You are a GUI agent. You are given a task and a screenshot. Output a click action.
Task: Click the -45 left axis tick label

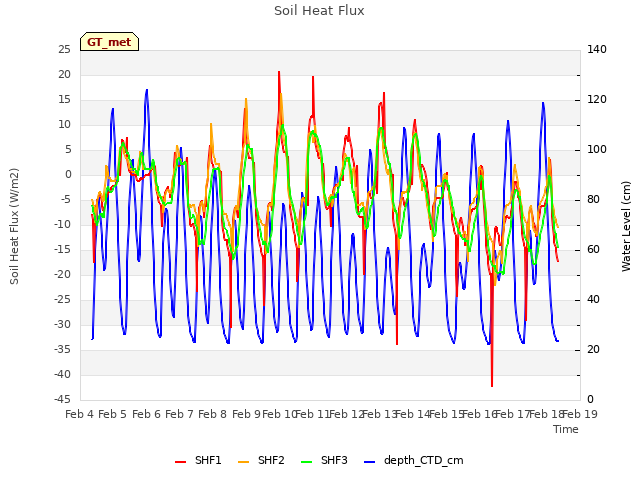[x=62, y=399]
